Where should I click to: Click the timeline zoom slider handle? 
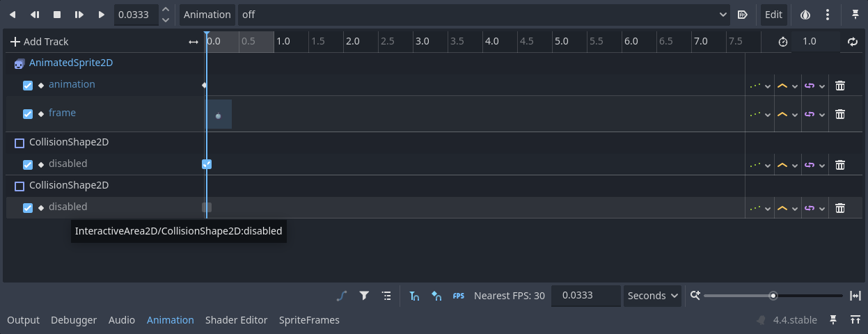point(773,296)
